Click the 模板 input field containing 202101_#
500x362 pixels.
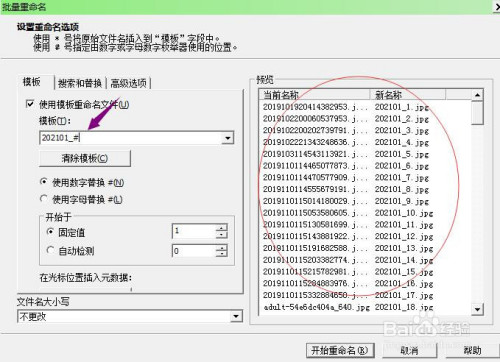pos(130,138)
